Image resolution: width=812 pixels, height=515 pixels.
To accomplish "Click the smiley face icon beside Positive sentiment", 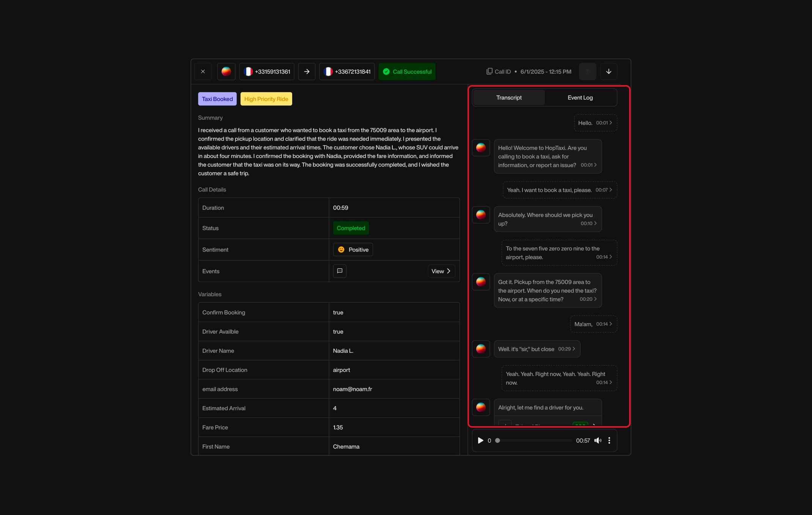I will [x=341, y=250].
